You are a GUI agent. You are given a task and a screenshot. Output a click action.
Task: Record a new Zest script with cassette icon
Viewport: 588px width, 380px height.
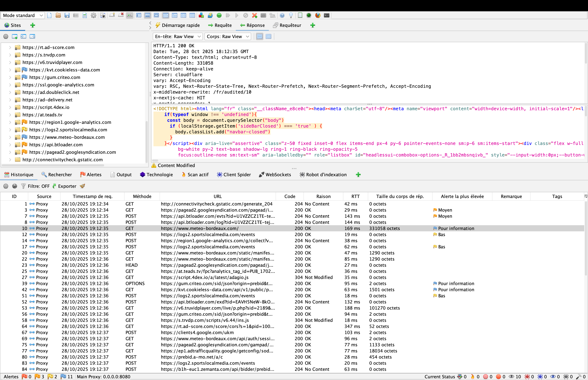(326, 15)
